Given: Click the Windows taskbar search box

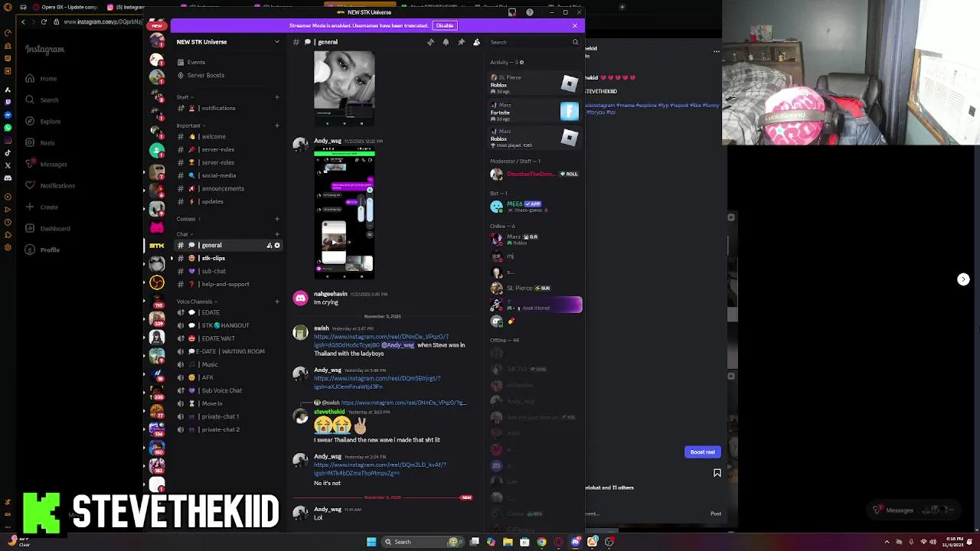Looking at the screenshot, I should (423, 542).
